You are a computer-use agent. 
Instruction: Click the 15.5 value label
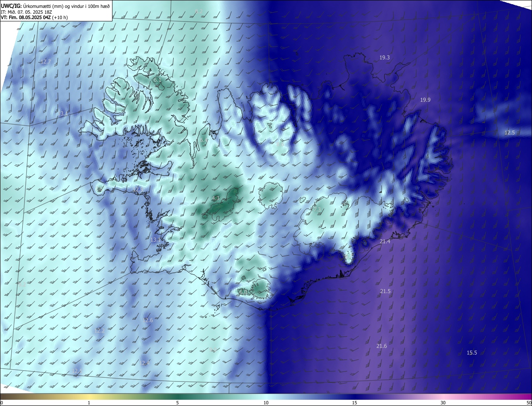(x=472, y=353)
